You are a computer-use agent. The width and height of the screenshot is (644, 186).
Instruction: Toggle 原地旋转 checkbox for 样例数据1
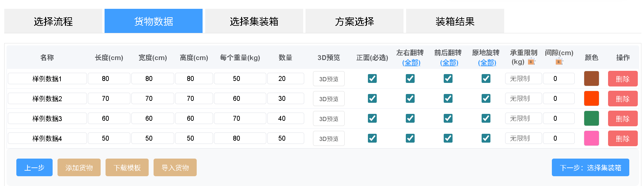point(486,78)
